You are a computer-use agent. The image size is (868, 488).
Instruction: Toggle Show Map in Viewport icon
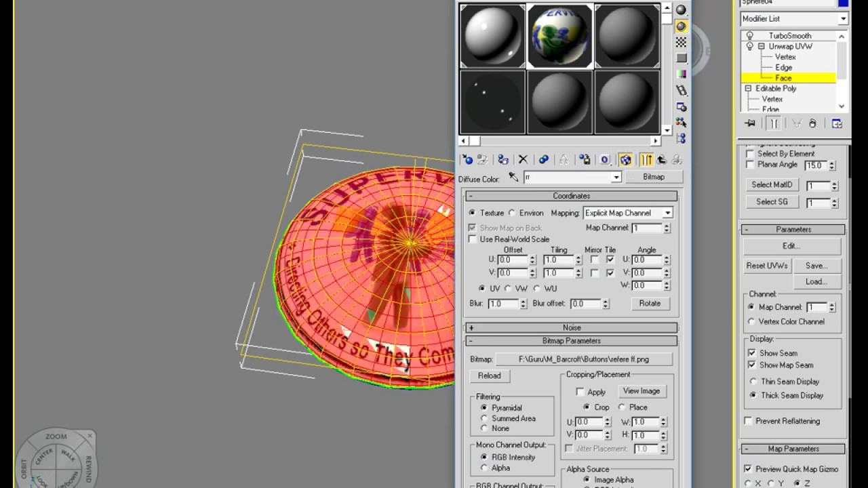click(x=625, y=160)
